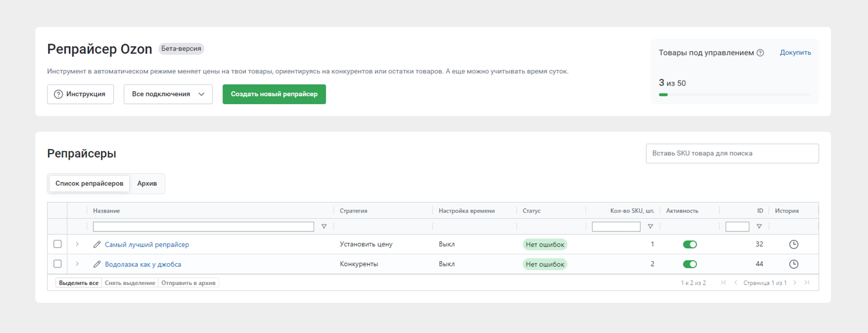Click the Настройка времени column header
This screenshot has width=868, height=333.
[467, 211]
